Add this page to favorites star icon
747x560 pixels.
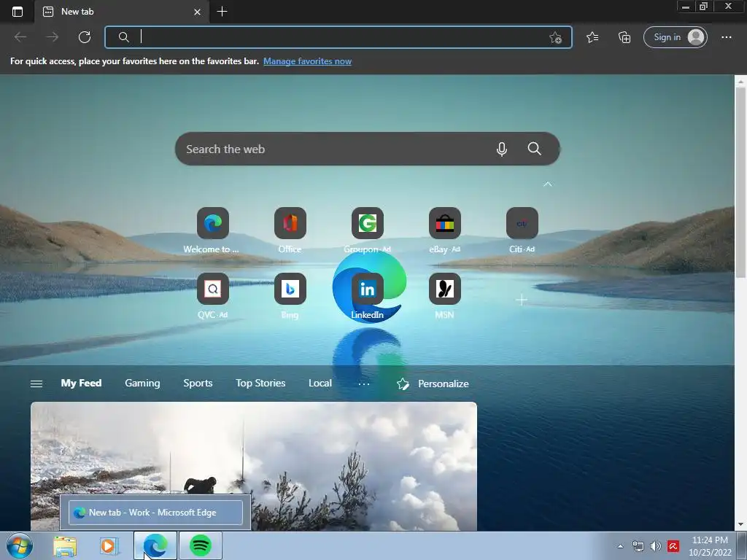tap(555, 38)
